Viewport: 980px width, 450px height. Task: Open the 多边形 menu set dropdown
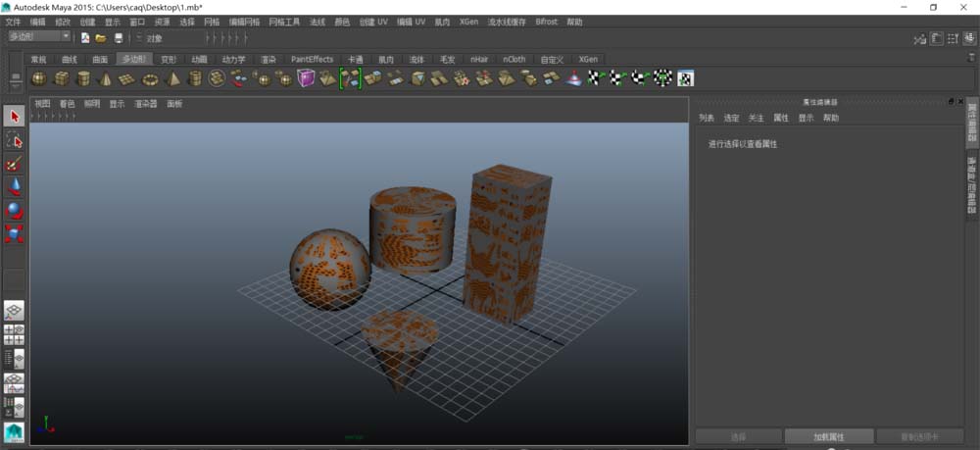coord(39,37)
